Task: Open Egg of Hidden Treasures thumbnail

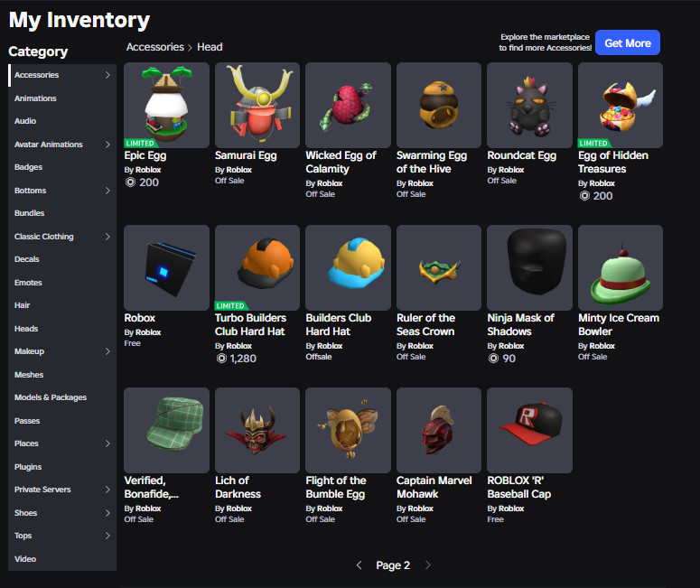Action: 621,105
